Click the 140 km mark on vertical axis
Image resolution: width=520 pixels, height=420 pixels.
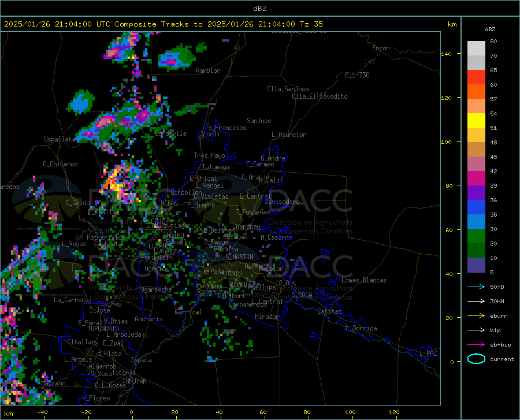(x=446, y=54)
